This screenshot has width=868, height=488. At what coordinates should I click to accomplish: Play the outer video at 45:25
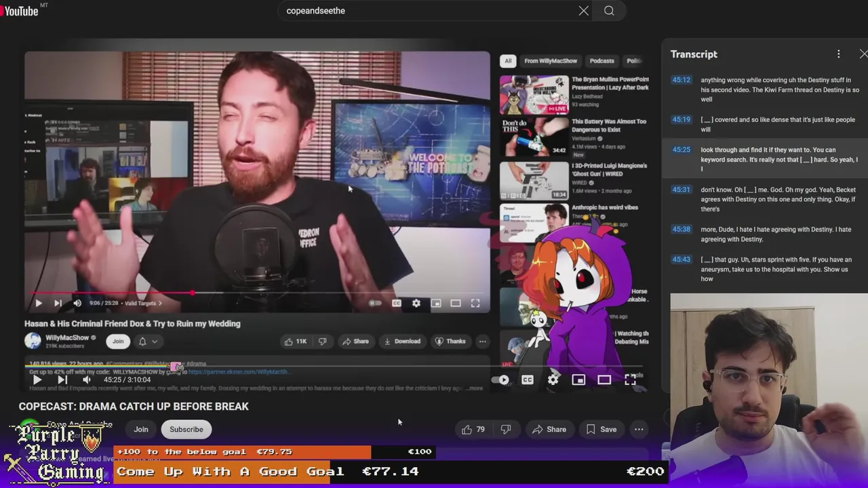click(37, 380)
